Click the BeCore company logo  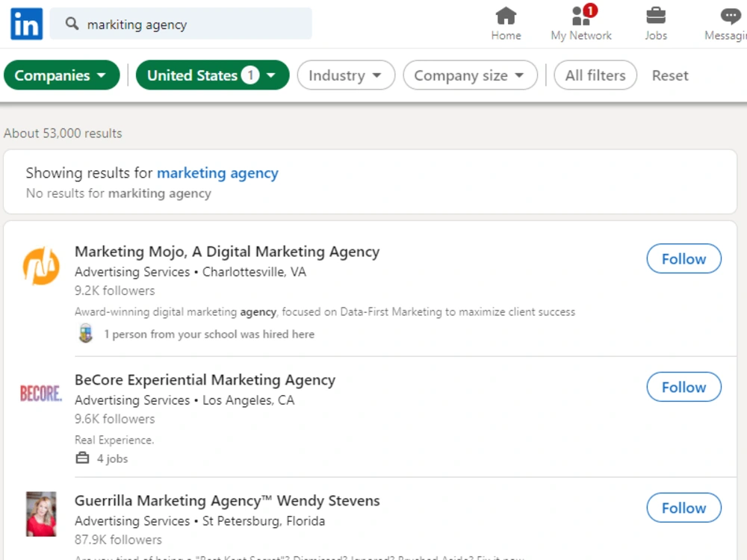click(41, 393)
